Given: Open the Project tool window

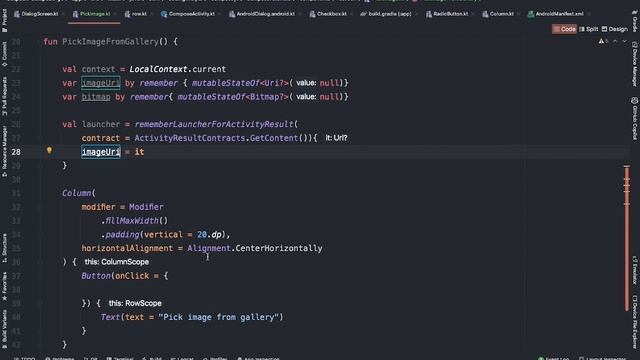Looking at the screenshot, I should pos(4,20).
